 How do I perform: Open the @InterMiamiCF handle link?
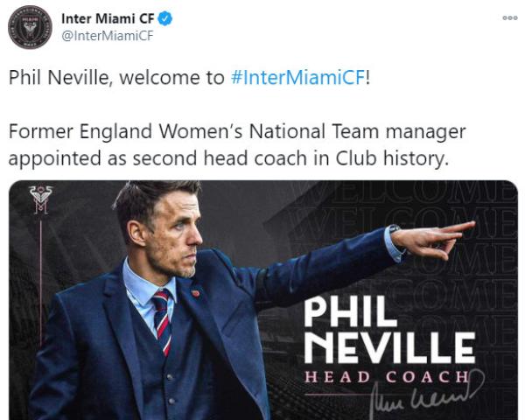coord(108,36)
